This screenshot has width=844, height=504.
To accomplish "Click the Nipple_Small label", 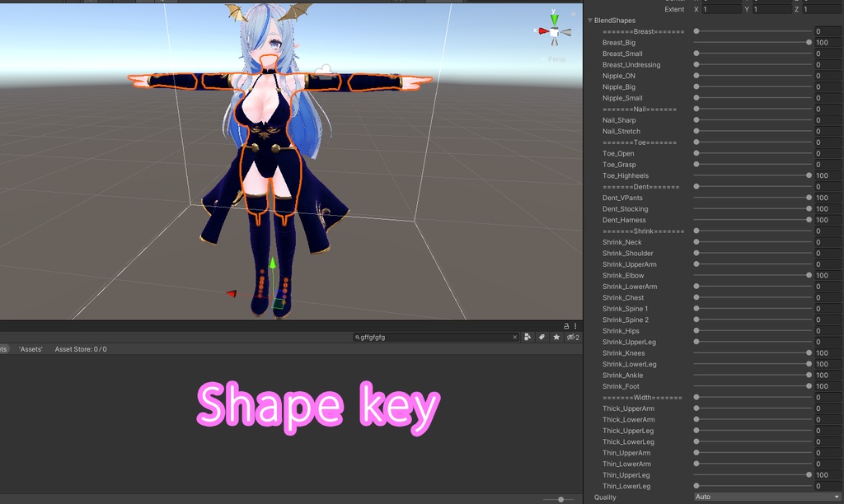I will tap(622, 98).
